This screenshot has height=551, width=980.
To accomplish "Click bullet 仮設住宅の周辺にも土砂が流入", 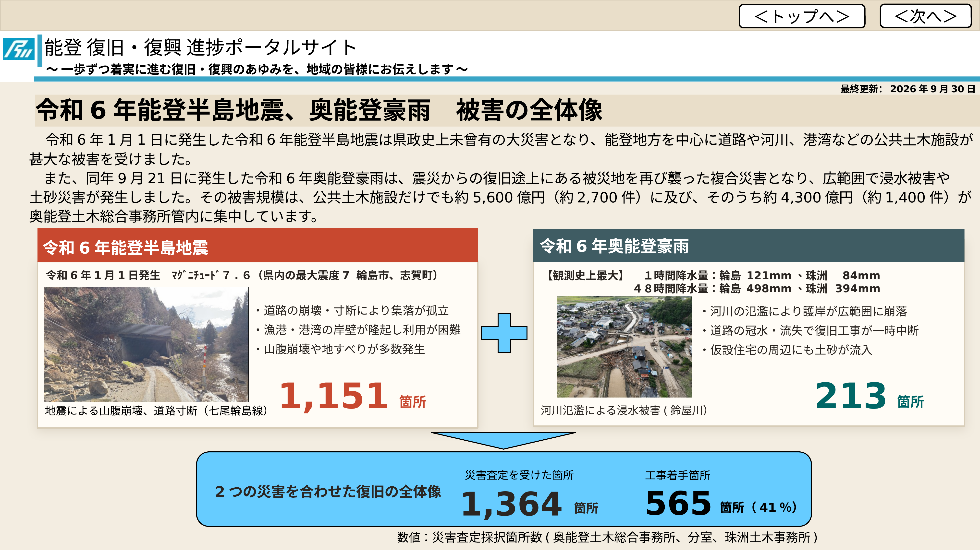I will [787, 350].
